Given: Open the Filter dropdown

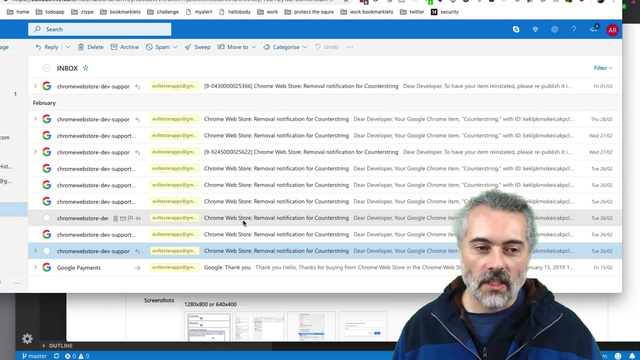Looking at the screenshot, I should 603,68.
